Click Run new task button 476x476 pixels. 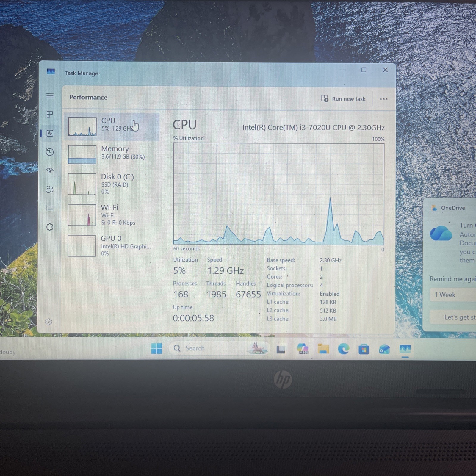coord(343,99)
